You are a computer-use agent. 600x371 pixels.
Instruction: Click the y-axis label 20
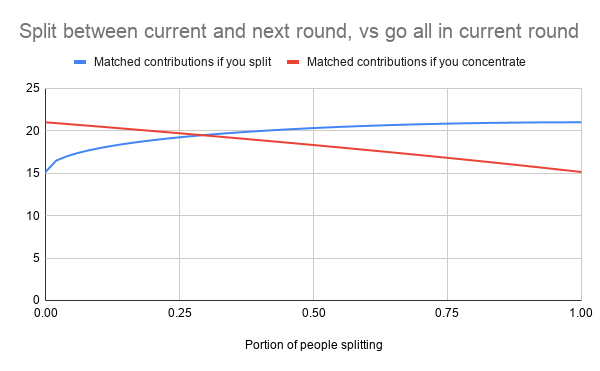(33, 131)
